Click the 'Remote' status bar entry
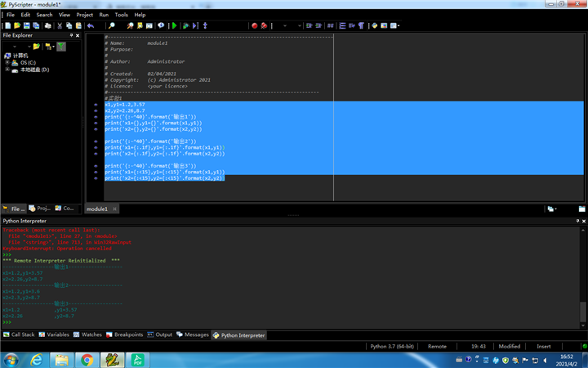Screen dimensions: 588x368 click(437, 346)
